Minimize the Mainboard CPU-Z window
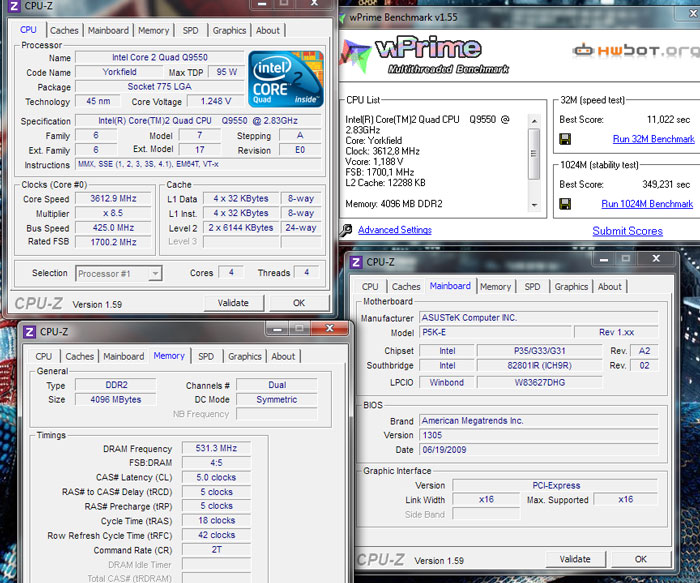The image size is (700, 583). [x=604, y=258]
